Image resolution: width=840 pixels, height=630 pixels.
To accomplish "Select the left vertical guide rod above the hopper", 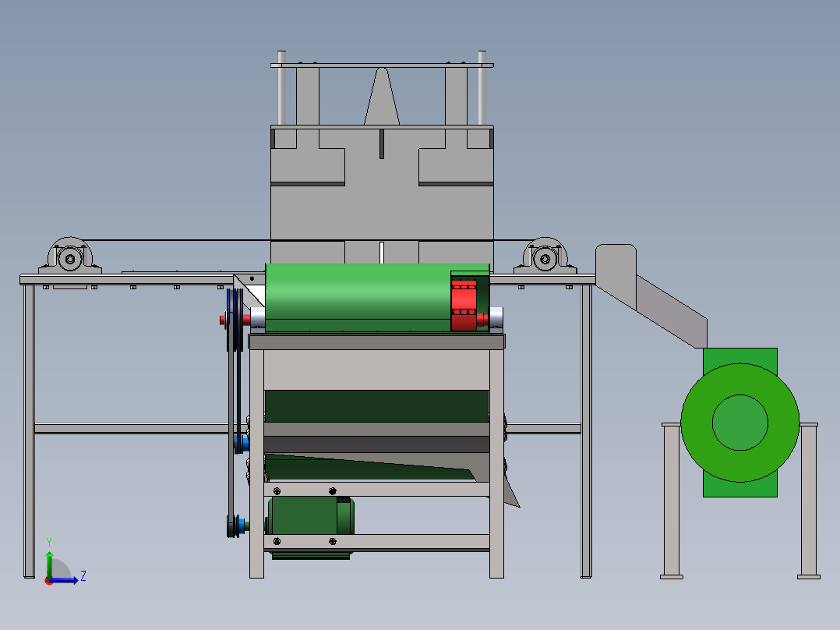I will click(281, 88).
